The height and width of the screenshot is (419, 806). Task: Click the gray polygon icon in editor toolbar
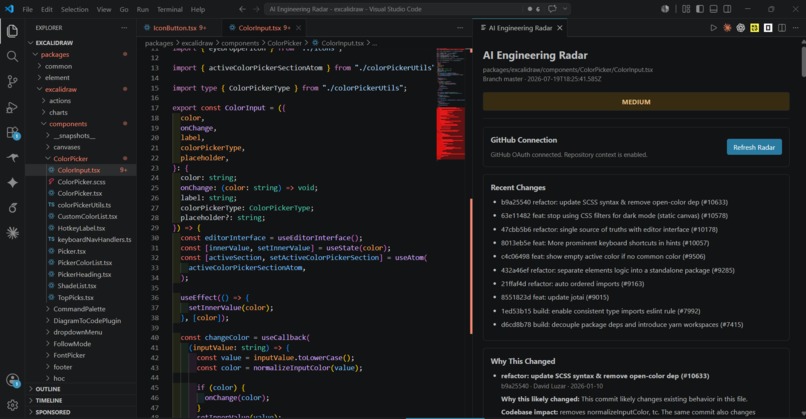pos(740,28)
